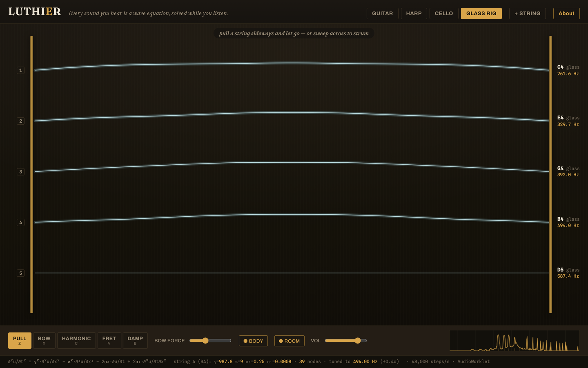Click the G4 glass label
The width and height of the screenshot is (588, 368).
pyautogui.click(x=568, y=168)
